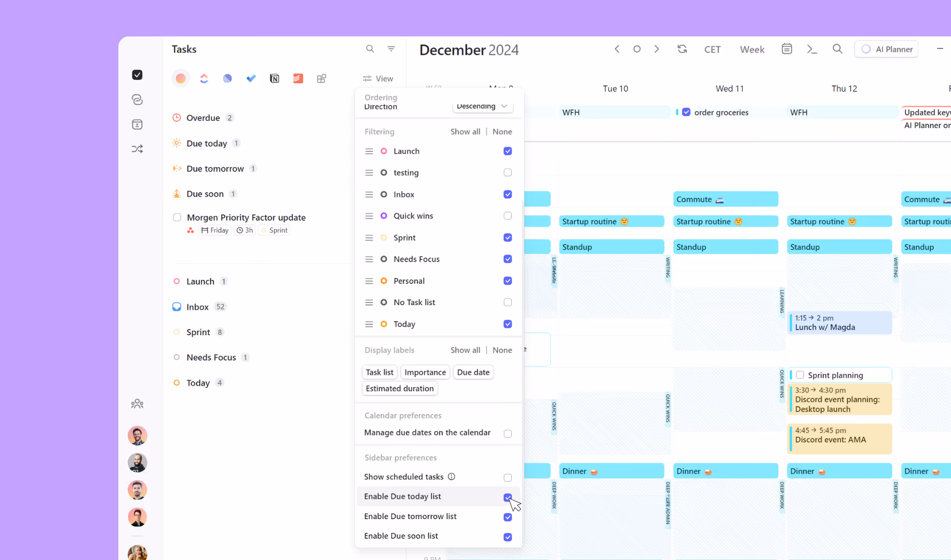Expand the Overdue task group
Viewport: 951px width, 560px height.
pos(203,118)
